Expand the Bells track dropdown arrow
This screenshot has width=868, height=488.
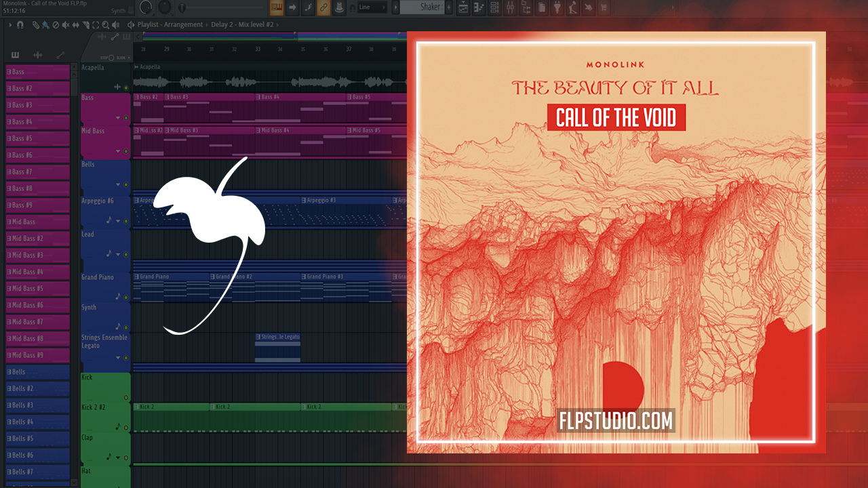[x=118, y=184]
